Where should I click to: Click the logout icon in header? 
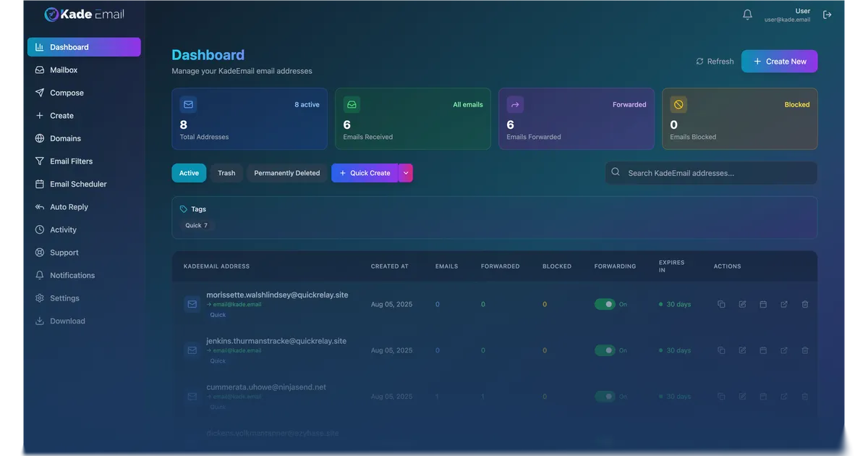[x=827, y=14]
